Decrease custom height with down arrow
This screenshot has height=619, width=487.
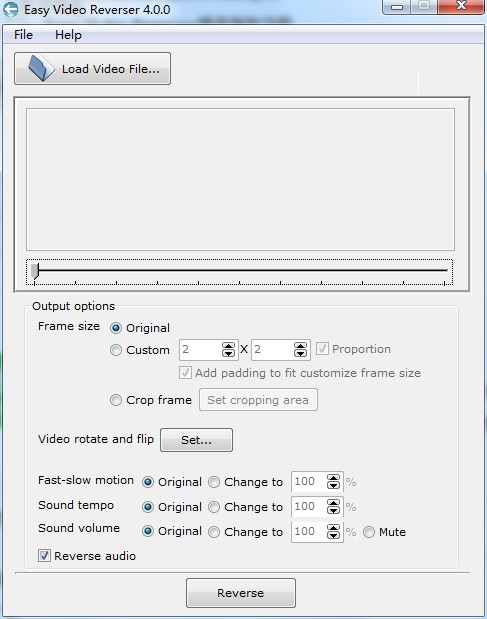(300, 353)
